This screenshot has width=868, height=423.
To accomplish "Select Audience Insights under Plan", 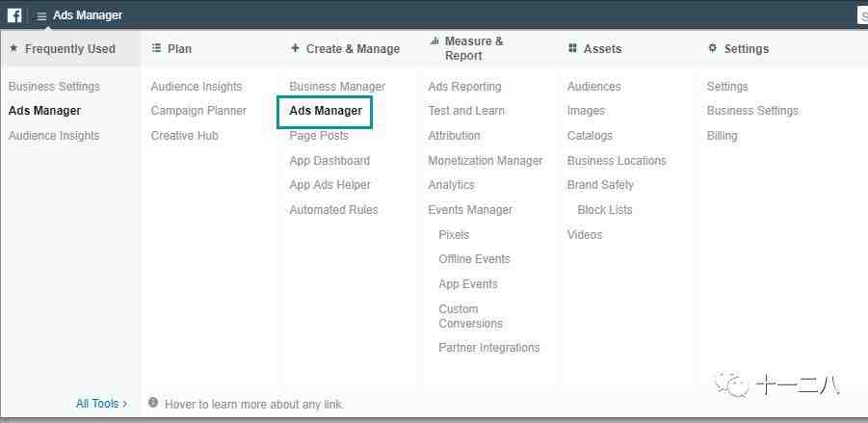I will (197, 87).
